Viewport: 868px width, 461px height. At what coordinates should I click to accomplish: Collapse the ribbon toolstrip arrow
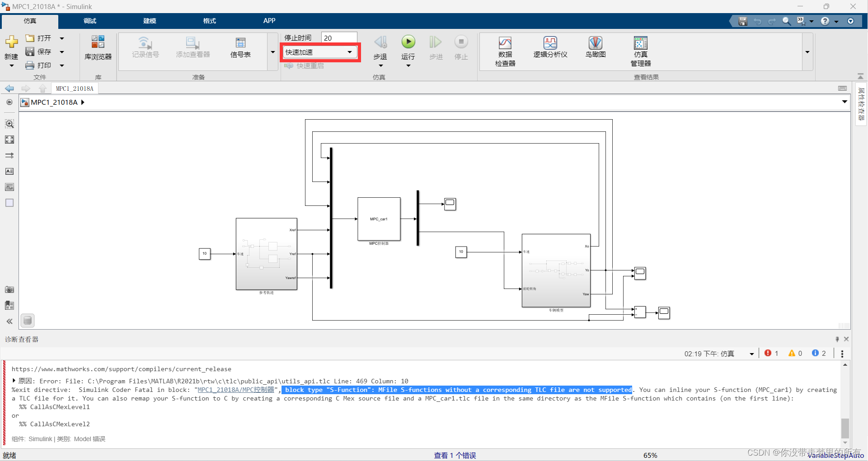point(860,76)
